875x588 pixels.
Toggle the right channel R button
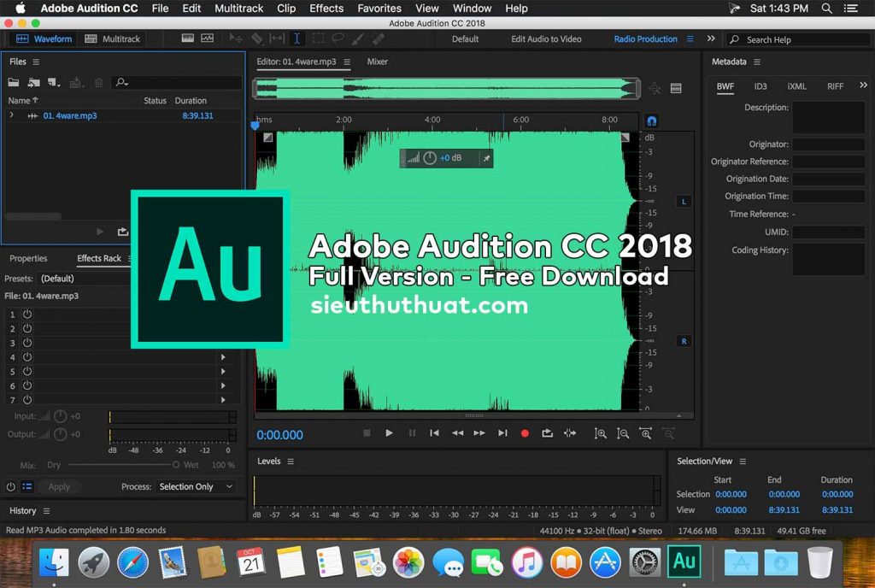pyautogui.click(x=684, y=341)
